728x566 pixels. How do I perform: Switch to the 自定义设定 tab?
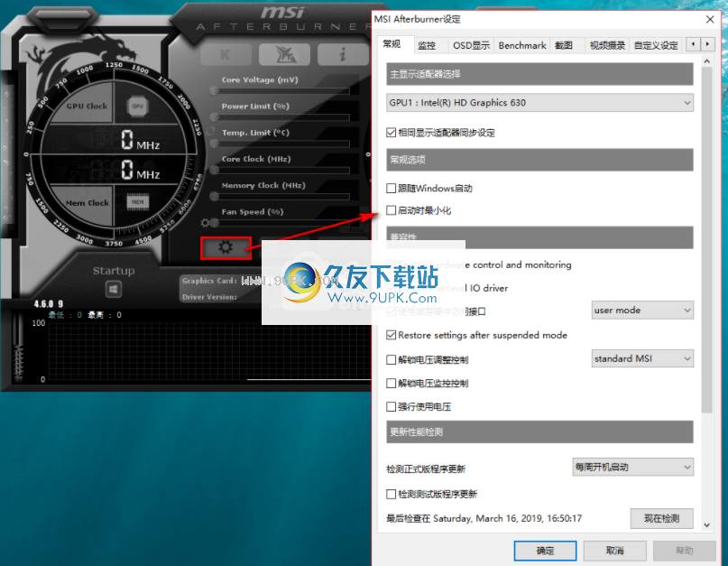[656, 45]
